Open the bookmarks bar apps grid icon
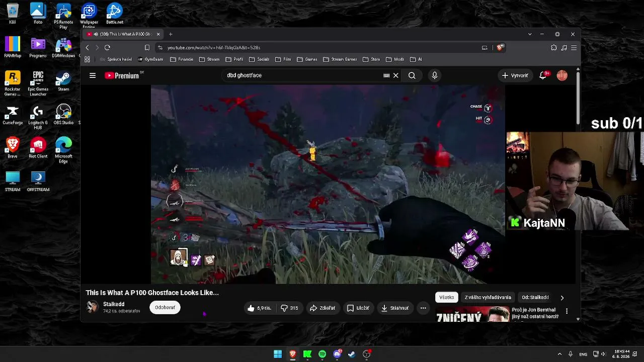The image size is (644, 362). [87, 59]
